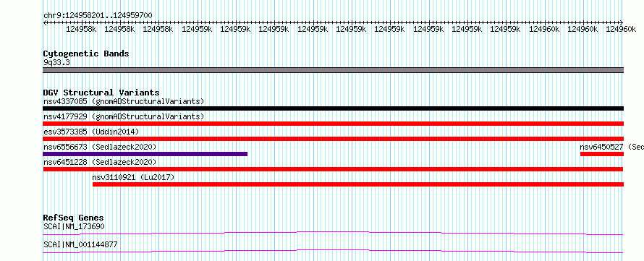Click the gray 9q33.3 cytogenetic band bar
Image resolution: width=644 pixels, height=261 pixels.
(x=333, y=70)
